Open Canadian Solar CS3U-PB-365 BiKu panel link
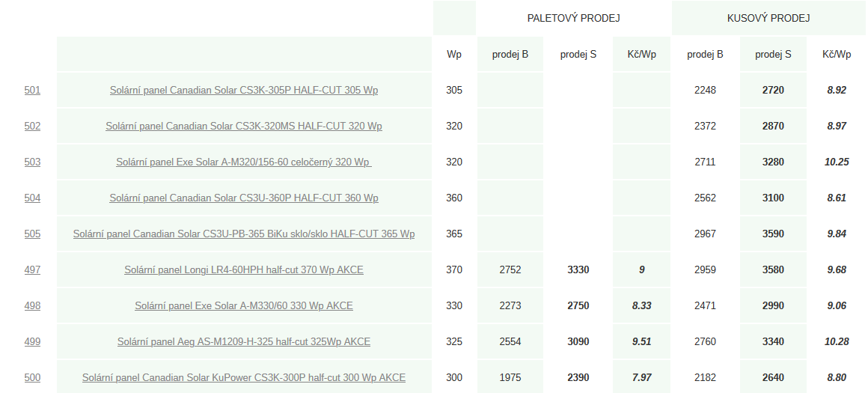Image resolution: width=868 pixels, height=393 pixels. (244, 234)
